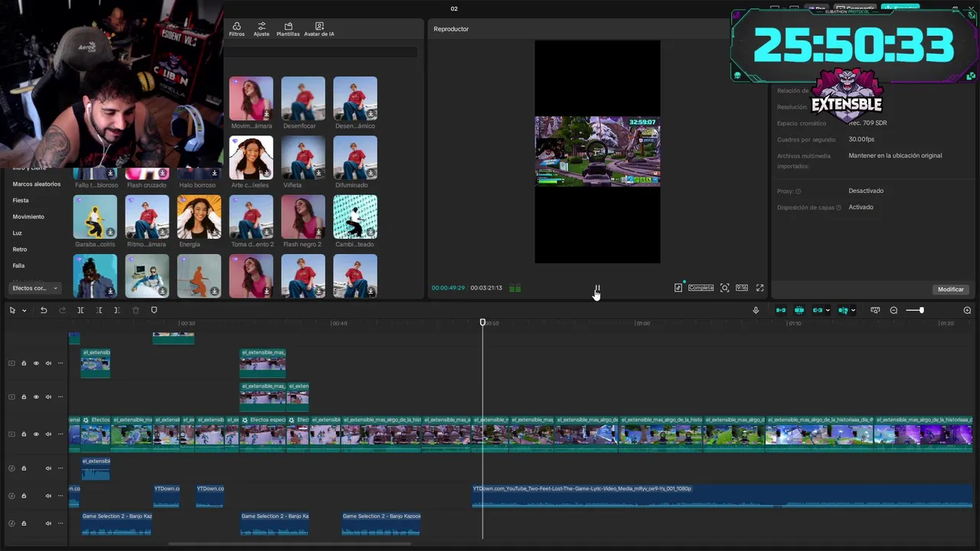Expand the preview axis dropdown arrow
Image resolution: width=980 pixels, height=551 pixels.
click(853, 310)
